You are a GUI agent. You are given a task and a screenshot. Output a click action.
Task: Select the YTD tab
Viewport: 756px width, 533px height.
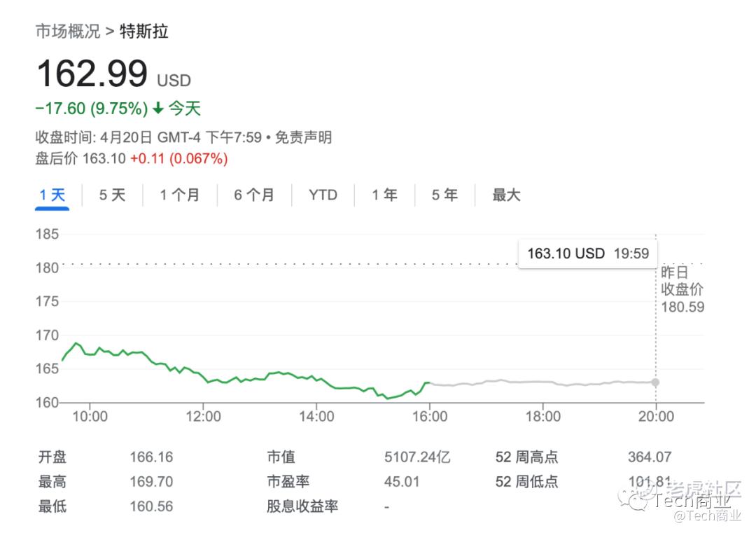tap(323, 195)
